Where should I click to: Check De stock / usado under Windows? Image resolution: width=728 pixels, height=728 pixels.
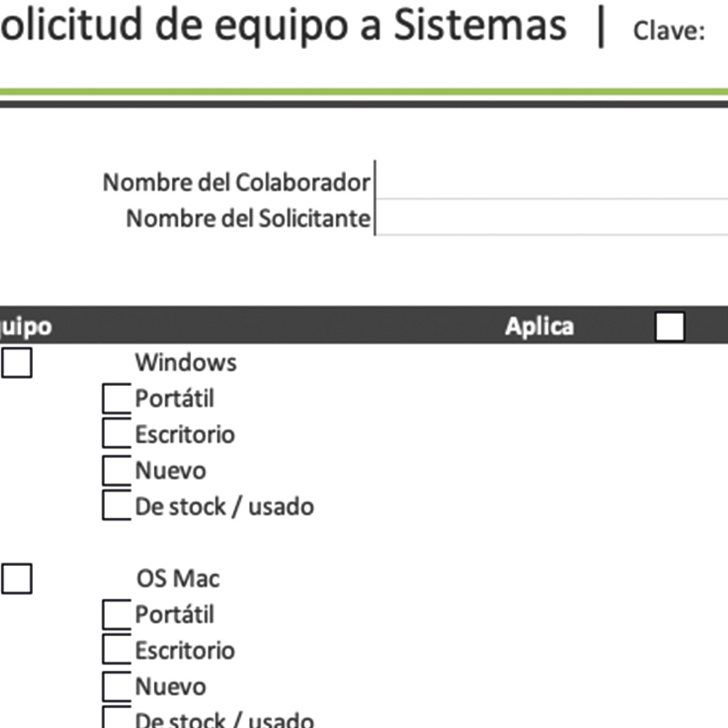pyautogui.click(x=116, y=506)
